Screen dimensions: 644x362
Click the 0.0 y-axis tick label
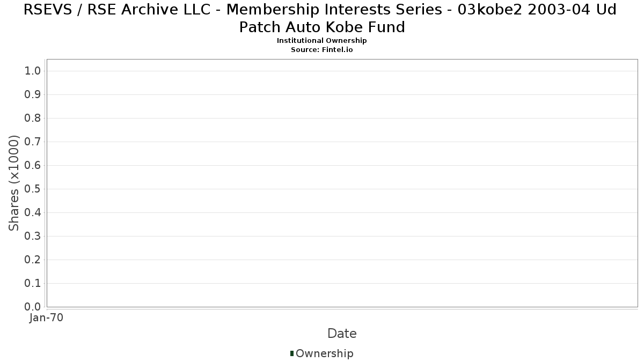[33, 307]
